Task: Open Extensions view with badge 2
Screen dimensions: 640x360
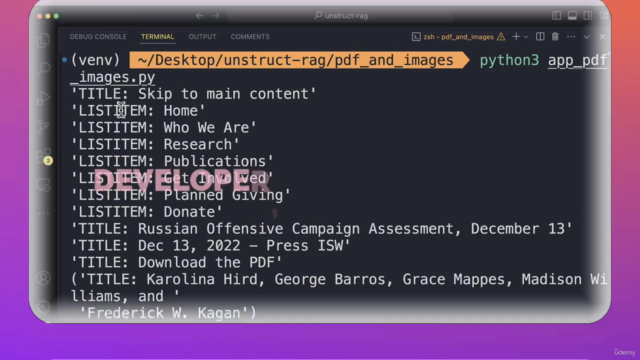Action: (44, 156)
